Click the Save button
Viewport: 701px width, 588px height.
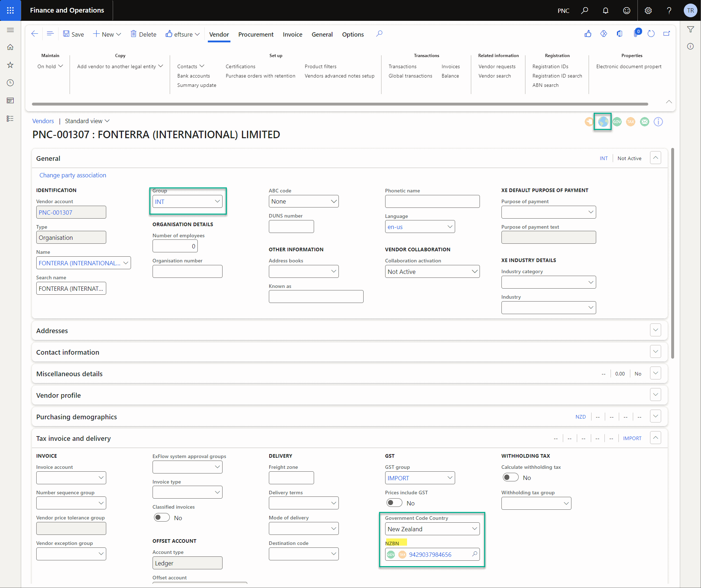click(x=74, y=34)
